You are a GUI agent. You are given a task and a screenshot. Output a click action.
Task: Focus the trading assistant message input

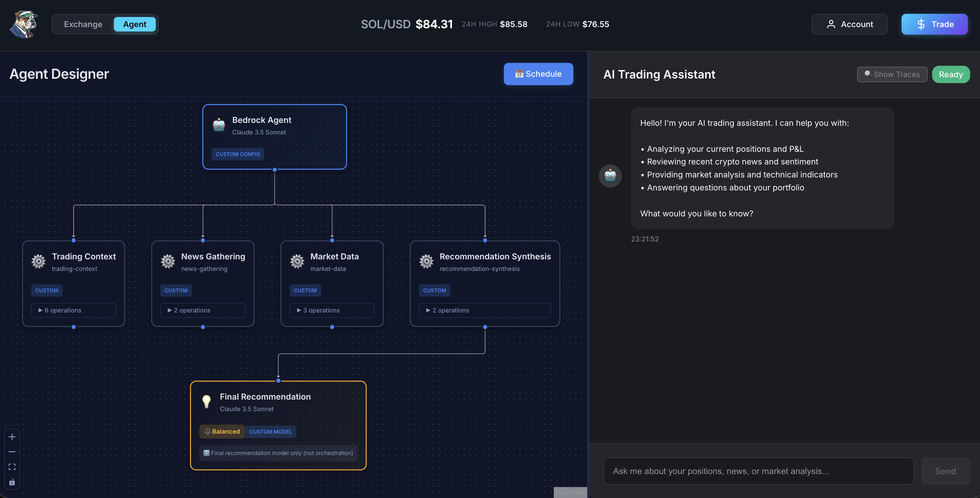click(758, 471)
